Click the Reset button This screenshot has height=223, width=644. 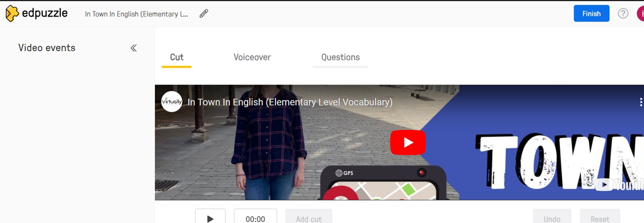tap(600, 218)
